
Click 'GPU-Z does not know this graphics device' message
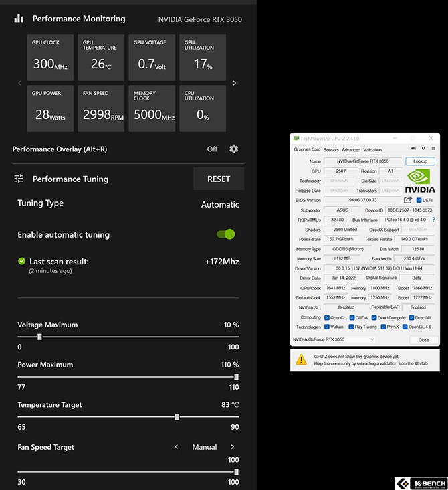click(356, 357)
